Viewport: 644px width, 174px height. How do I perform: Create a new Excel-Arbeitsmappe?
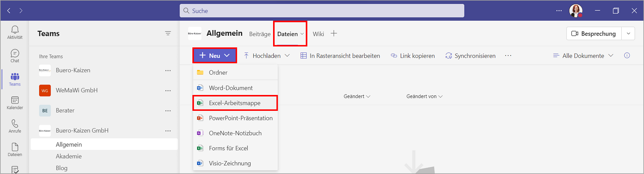[x=235, y=103]
